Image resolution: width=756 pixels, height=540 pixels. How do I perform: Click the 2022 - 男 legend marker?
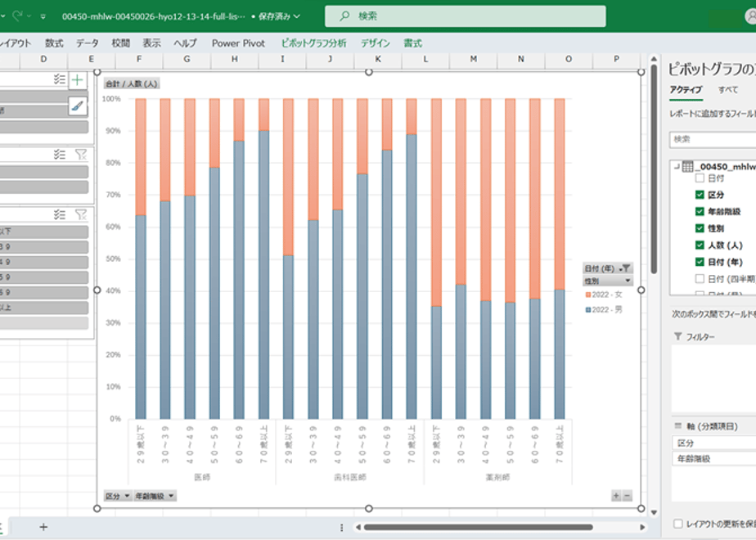[x=587, y=309]
